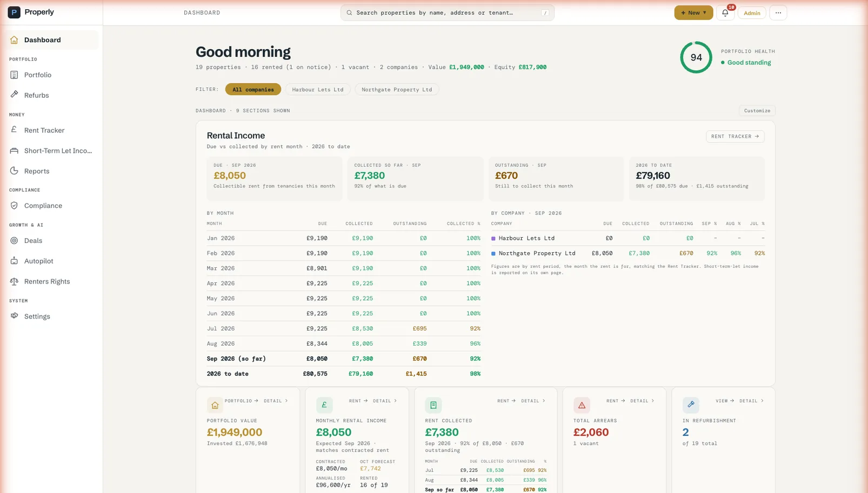Open Deals in the sidebar

click(x=52, y=241)
